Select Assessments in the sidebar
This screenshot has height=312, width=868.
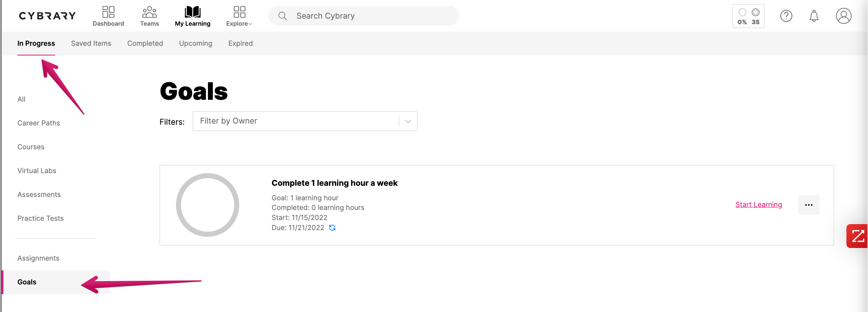[x=39, y=195]
